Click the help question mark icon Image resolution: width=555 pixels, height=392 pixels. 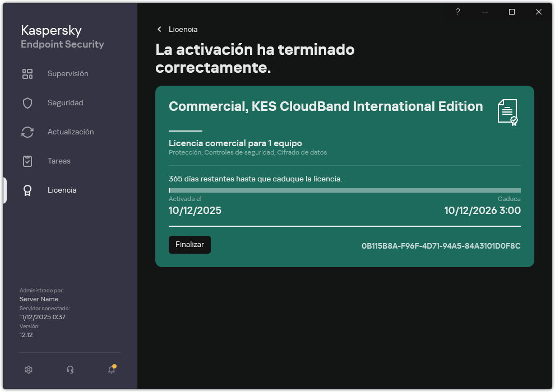(x=457, y=12)
